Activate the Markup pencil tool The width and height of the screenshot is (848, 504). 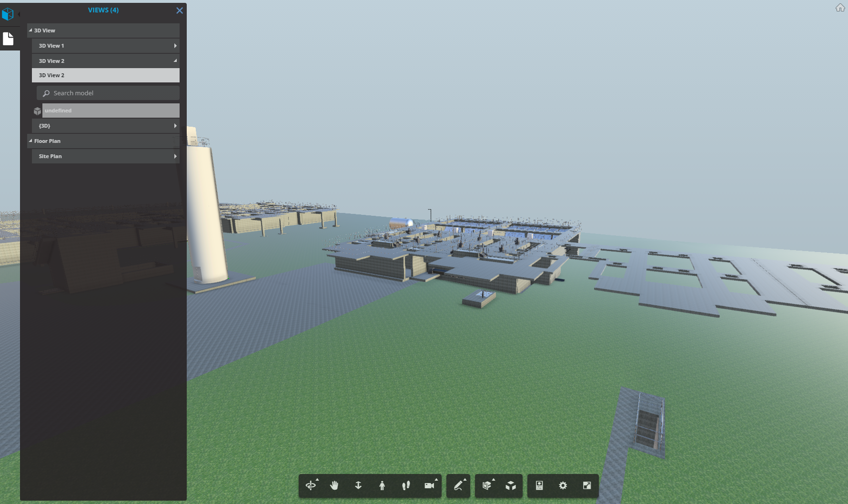[457, 486]
